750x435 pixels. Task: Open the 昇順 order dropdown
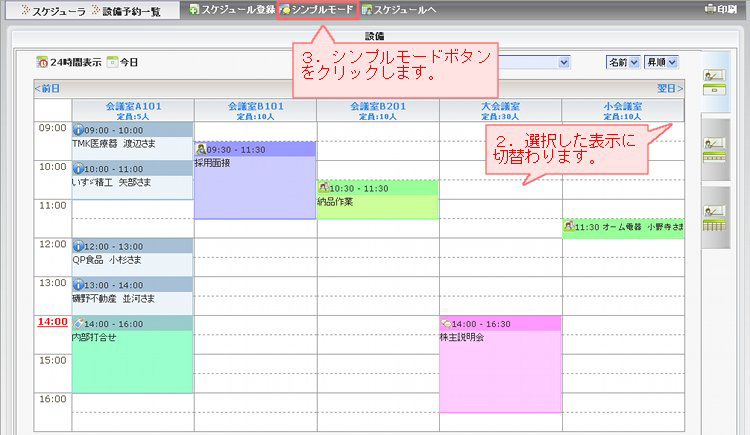[x=662, y=62]
